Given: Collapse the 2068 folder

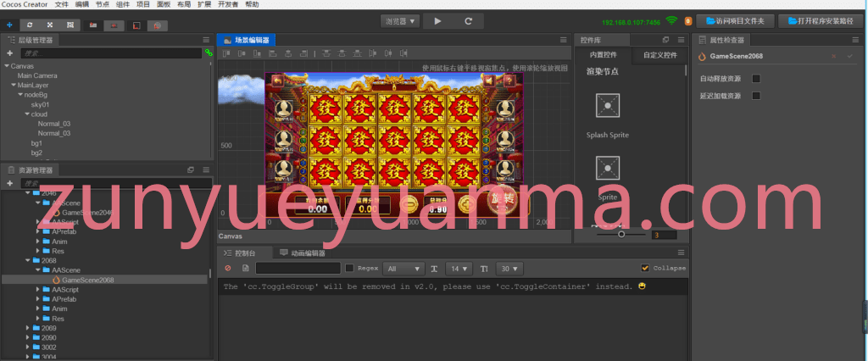Looking at the screenshot, I should [27, 260].
